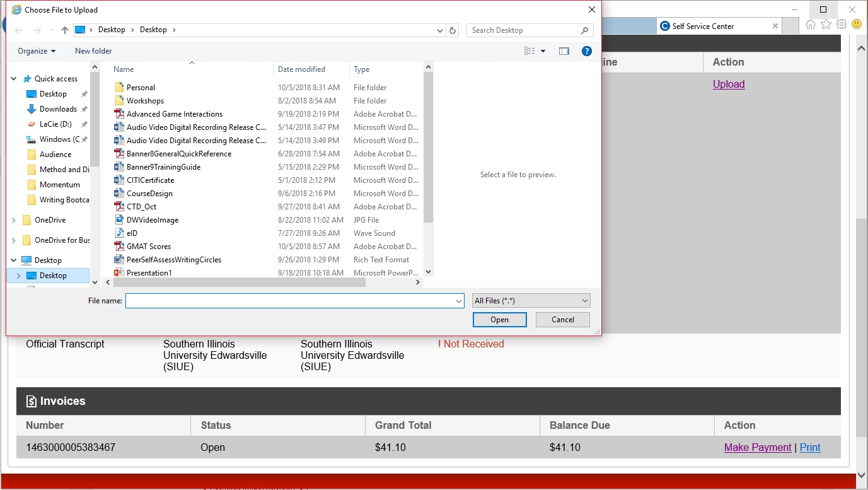This screenshot has width=868, height=490.
Task: Click the search magnifier icon
Action: 584,30
